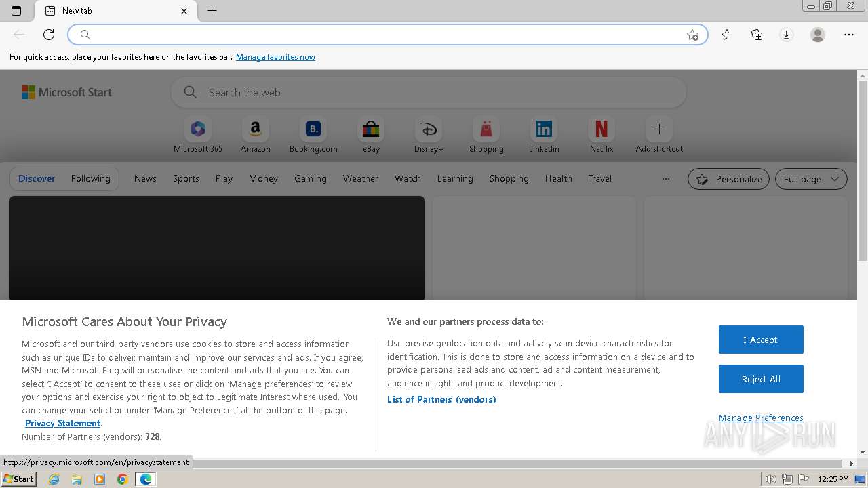
Task: Click the browser back arrow
Action: click(x=19, y=35)
